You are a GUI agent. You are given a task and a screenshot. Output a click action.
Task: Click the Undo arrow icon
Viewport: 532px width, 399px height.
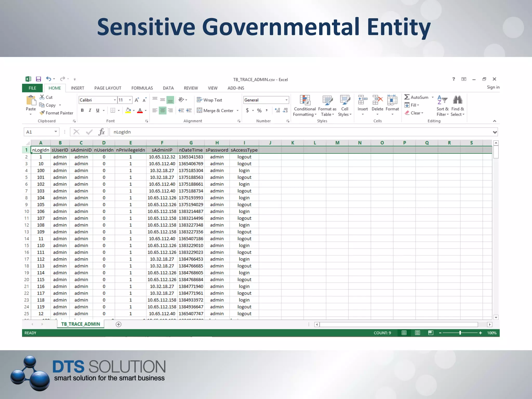[x=49, y=79]
